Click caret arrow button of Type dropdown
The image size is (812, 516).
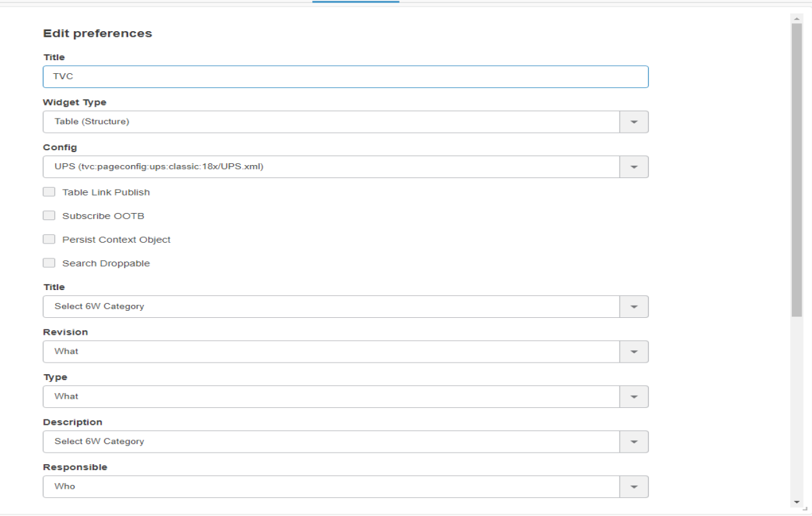tap(634, 397)
